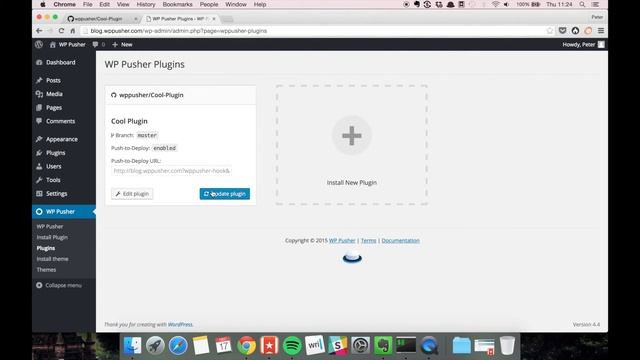
Task: Open Evernote from the dock
Action: (x=383, y=345)
